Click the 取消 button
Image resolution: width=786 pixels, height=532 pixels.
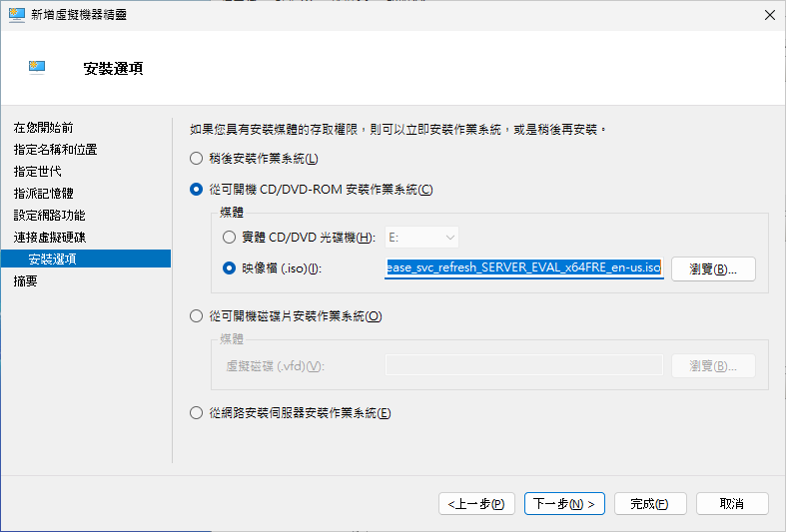point(732,503)
